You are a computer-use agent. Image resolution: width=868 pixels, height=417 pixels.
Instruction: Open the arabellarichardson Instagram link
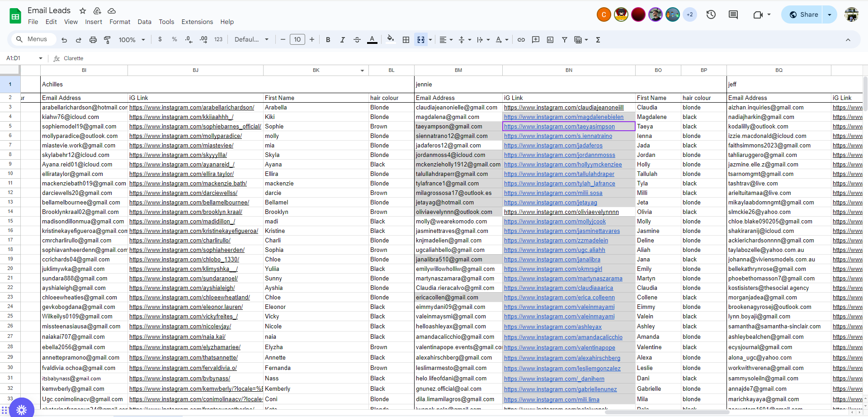[x=192, y=108]
